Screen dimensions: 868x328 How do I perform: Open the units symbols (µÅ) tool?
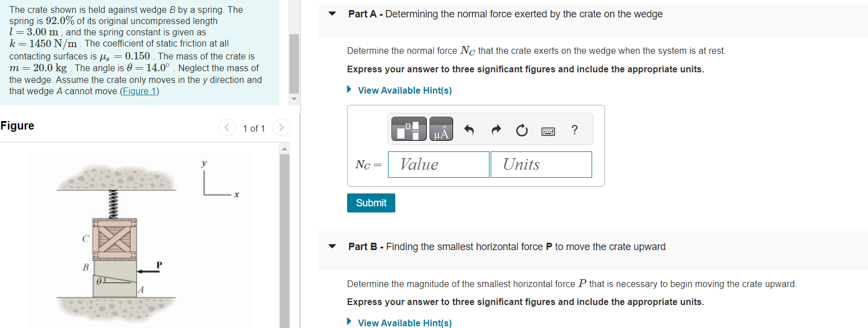[x=441, y=130]
